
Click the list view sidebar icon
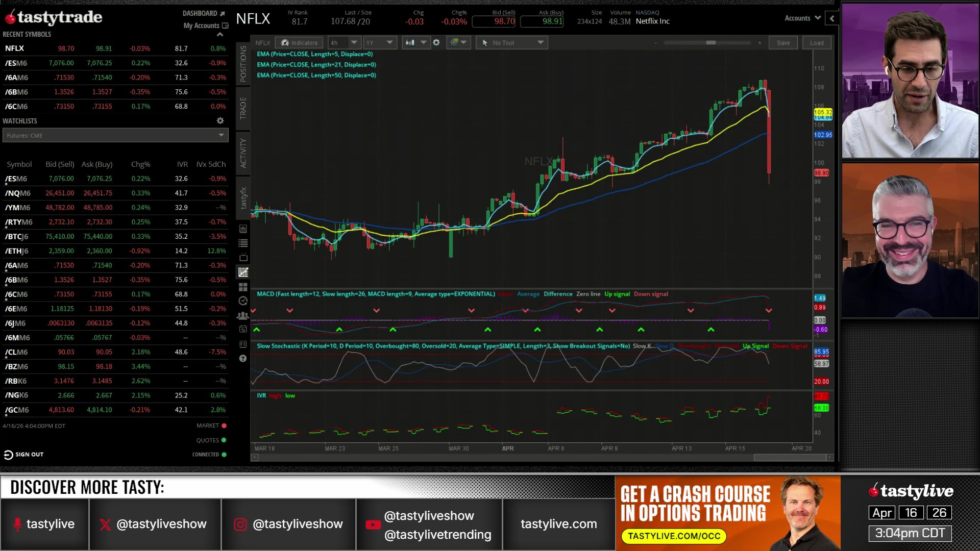(x=243, y=243)
